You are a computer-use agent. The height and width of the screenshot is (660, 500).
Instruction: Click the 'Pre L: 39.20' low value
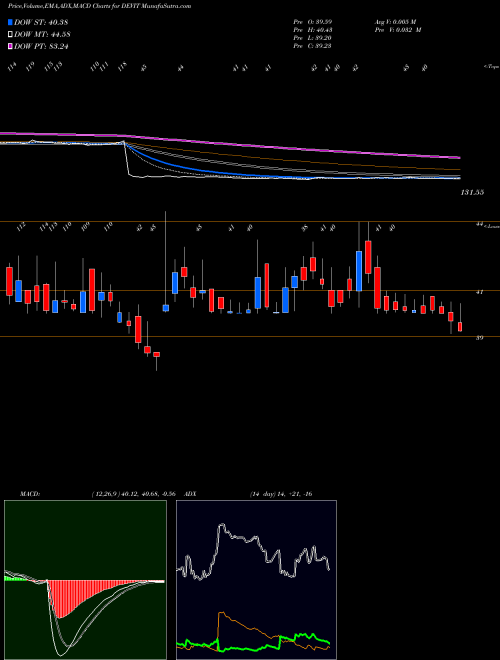pos(312,38)
